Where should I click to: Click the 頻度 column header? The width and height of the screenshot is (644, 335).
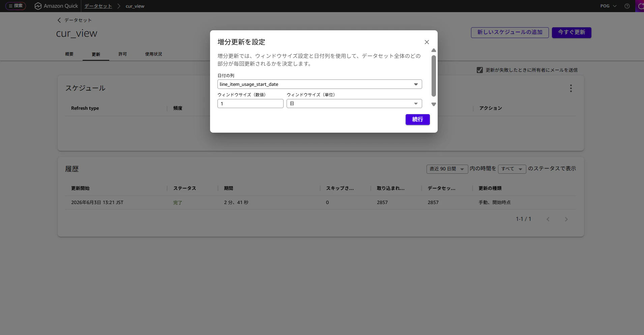(x=178, y=108)
